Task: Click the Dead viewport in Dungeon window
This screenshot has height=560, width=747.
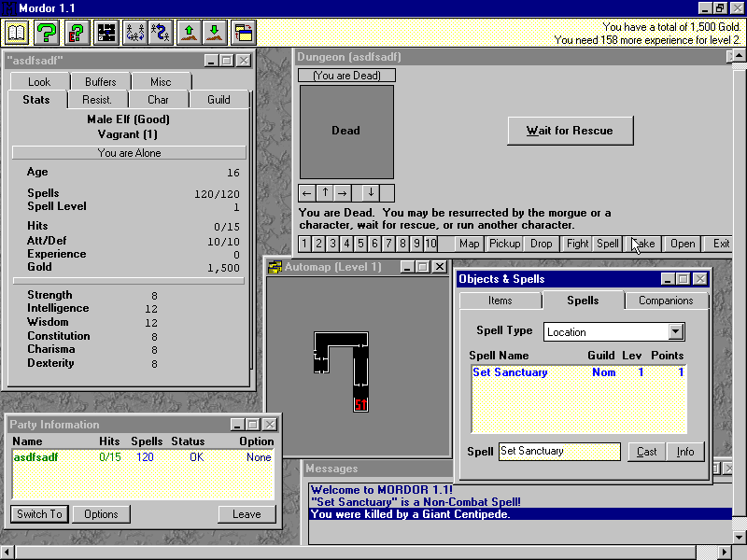Action: pyautogui.click(x=346, y=132)
